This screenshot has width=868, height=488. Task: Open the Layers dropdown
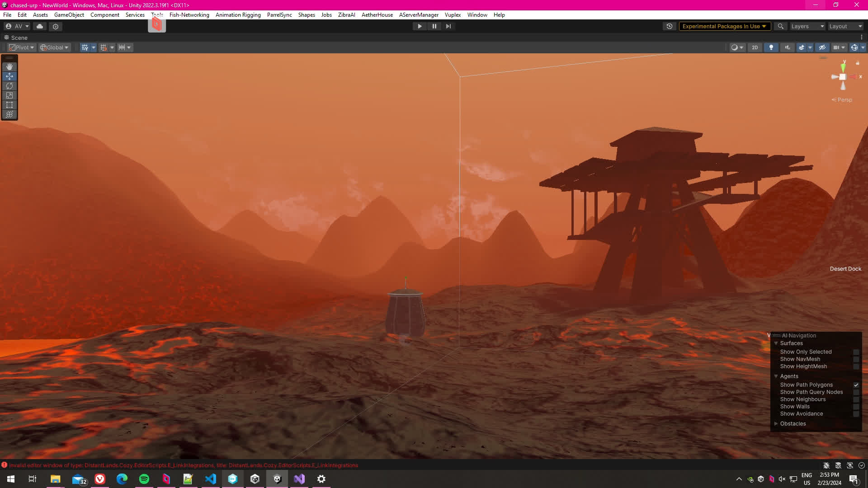coord(807,26)
